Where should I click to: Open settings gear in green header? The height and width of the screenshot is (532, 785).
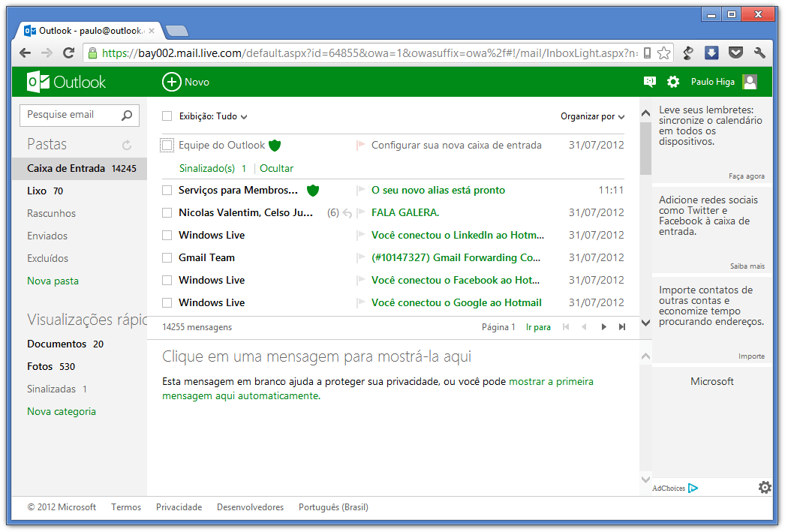coord(673,82)
